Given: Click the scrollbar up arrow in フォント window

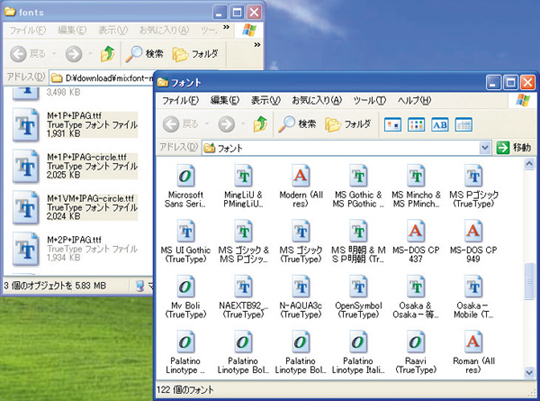Looking at the screenshot, I should click(x=529, y=164).
